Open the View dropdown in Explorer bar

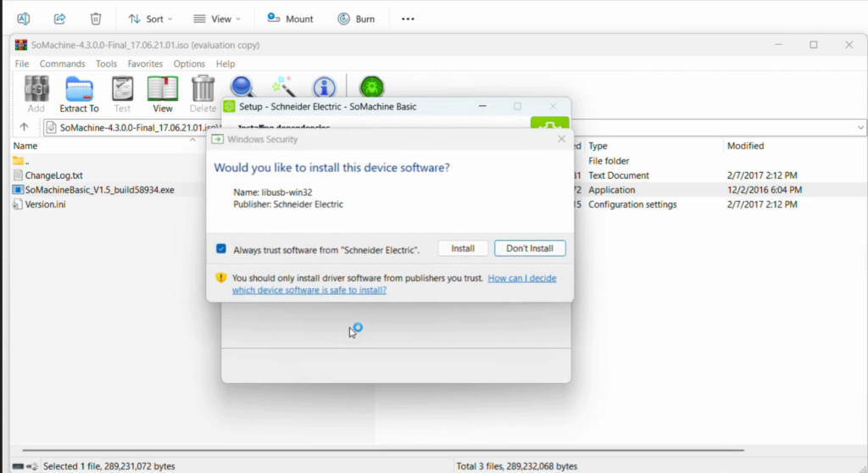coord(217,19)
